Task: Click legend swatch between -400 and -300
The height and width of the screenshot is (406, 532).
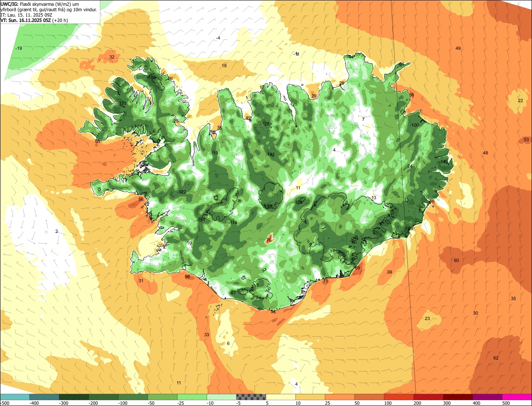Action: point(44,397)
